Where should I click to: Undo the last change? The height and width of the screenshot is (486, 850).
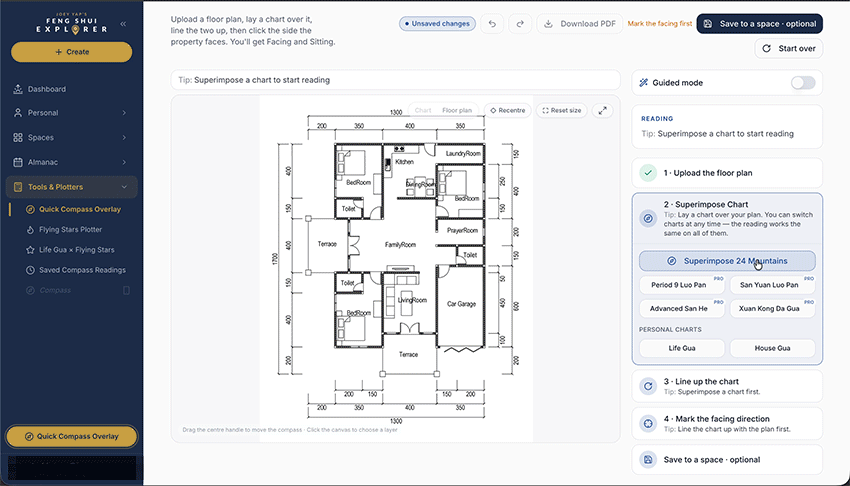click(x=492, y=24)
